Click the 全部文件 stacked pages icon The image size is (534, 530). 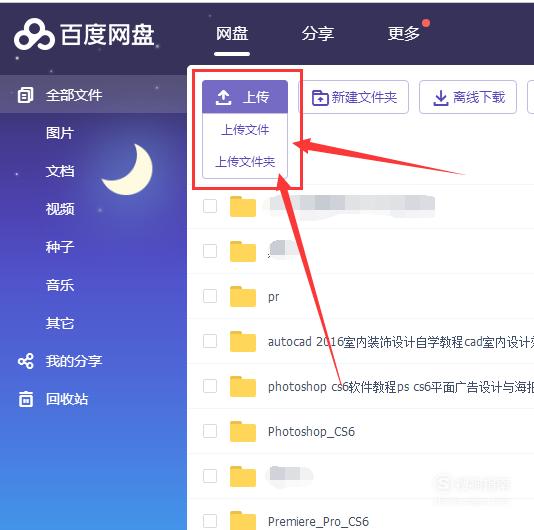pos(26,95)
